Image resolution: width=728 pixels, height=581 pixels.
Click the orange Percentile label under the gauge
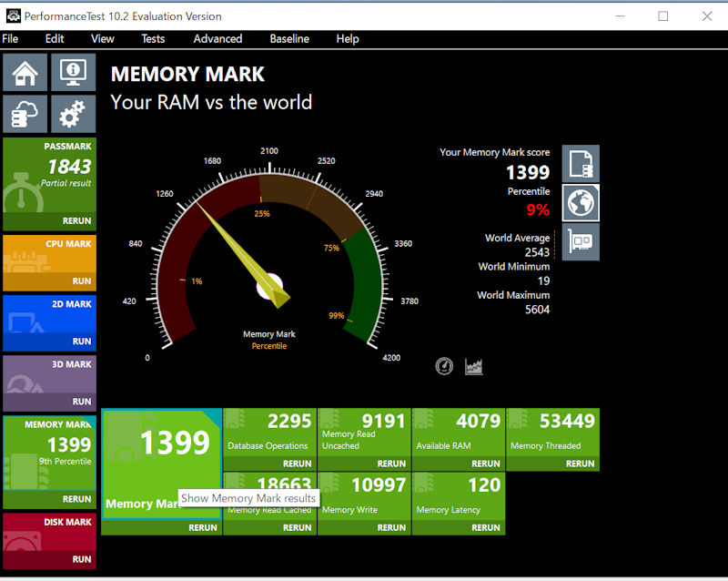[x=269, y=346]
